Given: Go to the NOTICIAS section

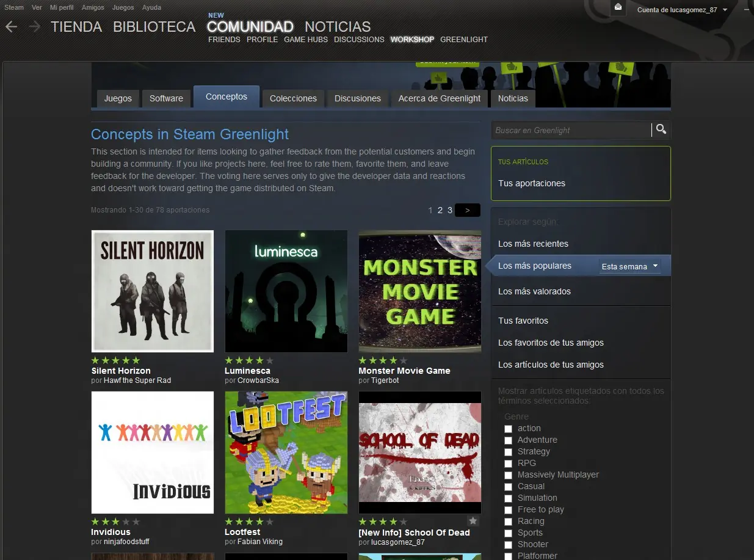Looking at the screenshot, I should 338,27.
